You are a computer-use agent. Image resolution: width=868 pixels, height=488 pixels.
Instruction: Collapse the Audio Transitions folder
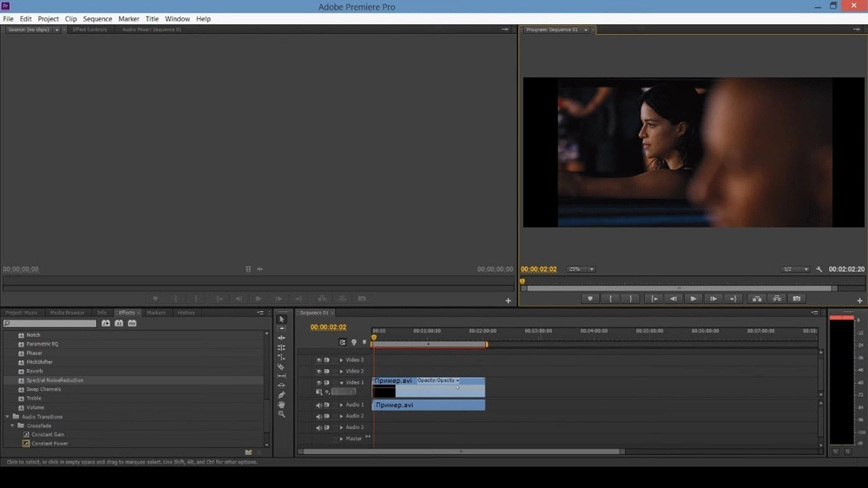(7, 417)
